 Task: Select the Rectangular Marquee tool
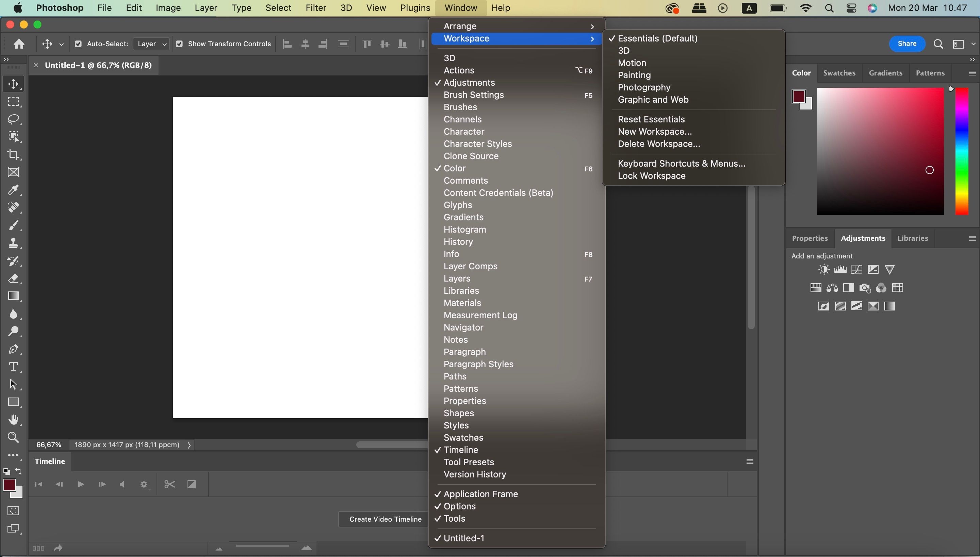pyautogui.click(x=14, y=101)
